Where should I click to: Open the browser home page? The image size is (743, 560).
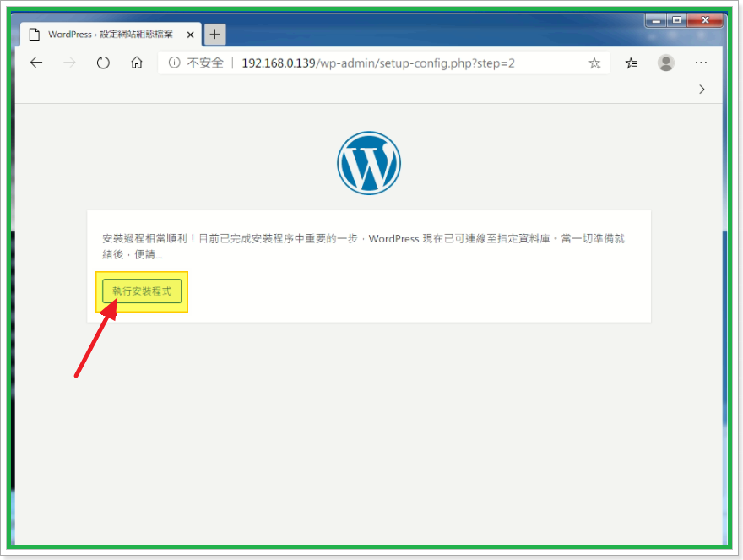137,63
